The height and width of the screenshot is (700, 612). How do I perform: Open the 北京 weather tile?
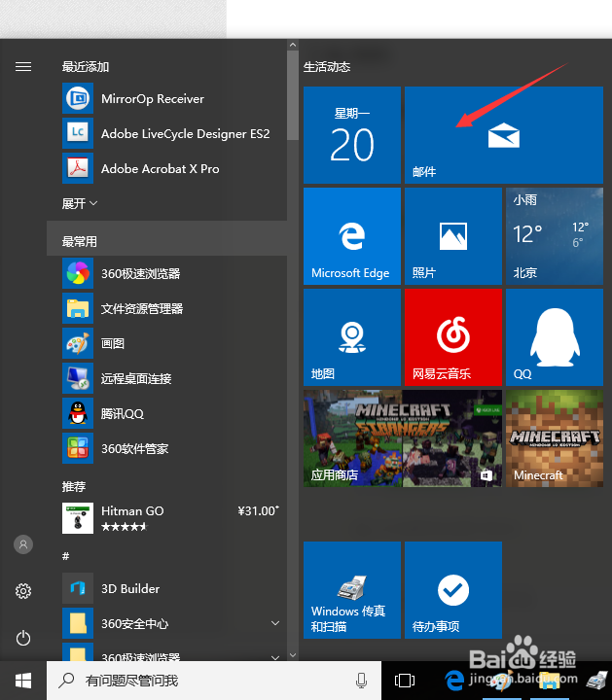coord(555,236)
